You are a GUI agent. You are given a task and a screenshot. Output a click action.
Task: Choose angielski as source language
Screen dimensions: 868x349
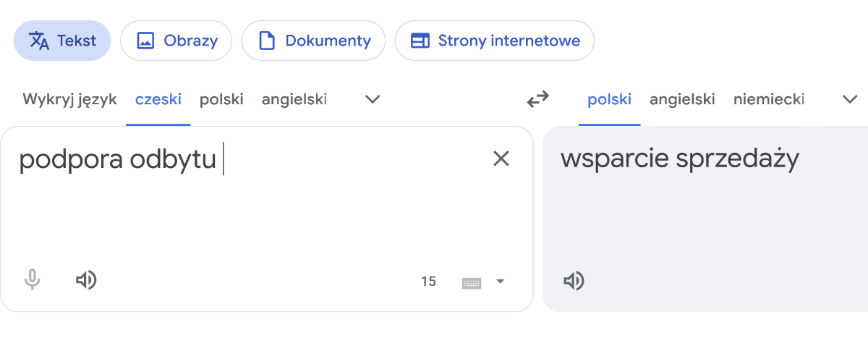click(x=294, y=99)
